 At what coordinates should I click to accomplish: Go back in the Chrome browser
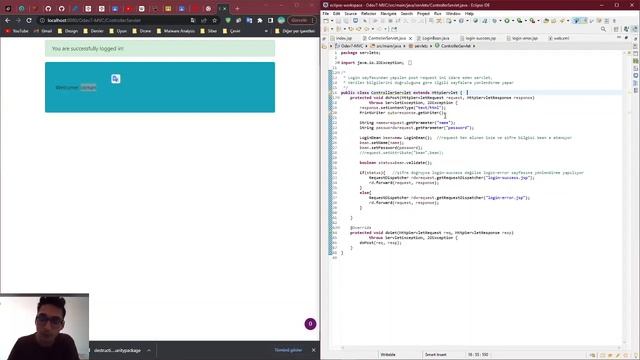coord(7,20)
